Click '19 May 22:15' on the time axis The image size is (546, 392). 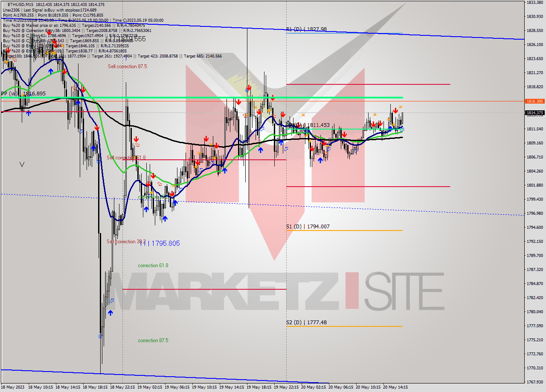pyautogui.click(x=286, y=388)
